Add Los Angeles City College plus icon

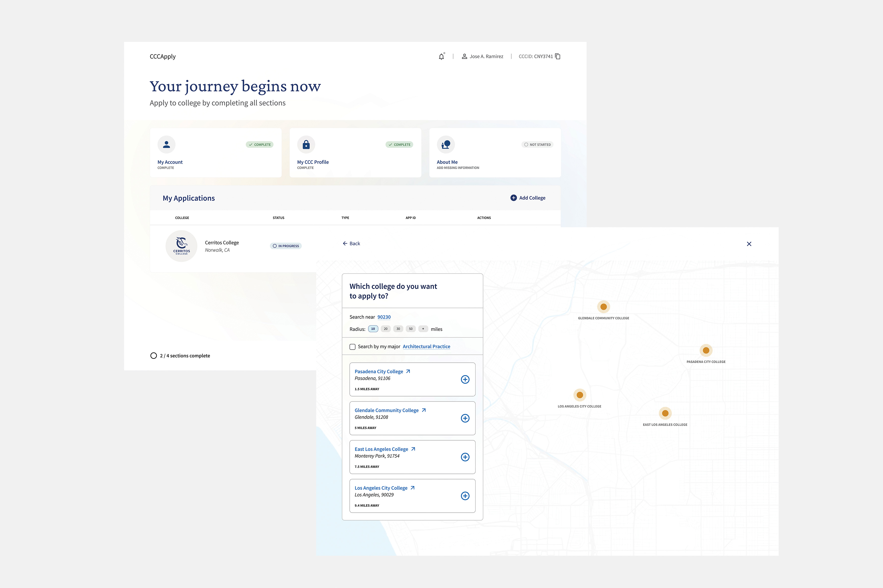465,496
